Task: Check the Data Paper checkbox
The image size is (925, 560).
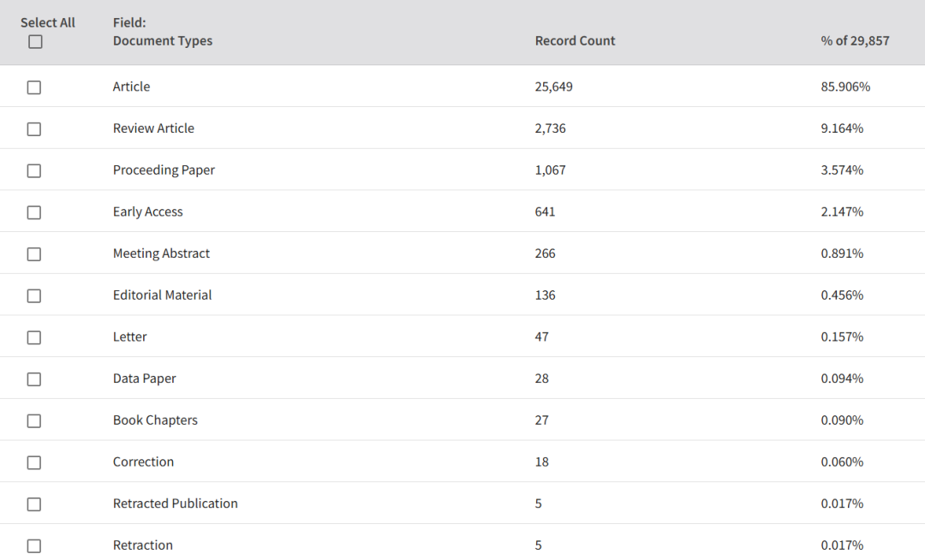Action: click(x=34, y=379)
